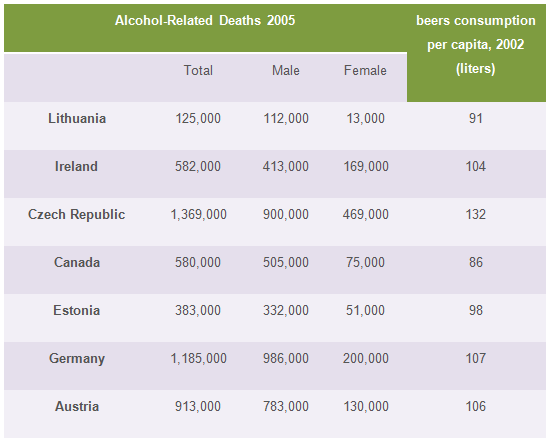
Task: Select the Canada row label
Action: point(77,262)
